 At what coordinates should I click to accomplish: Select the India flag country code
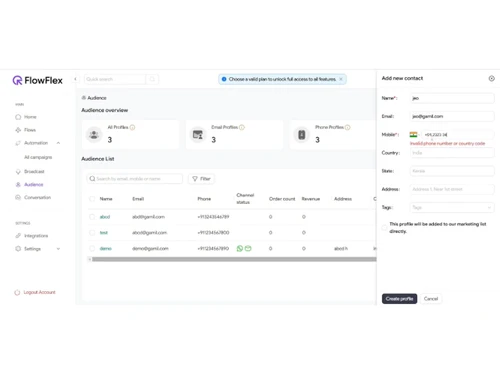(414, 135)
